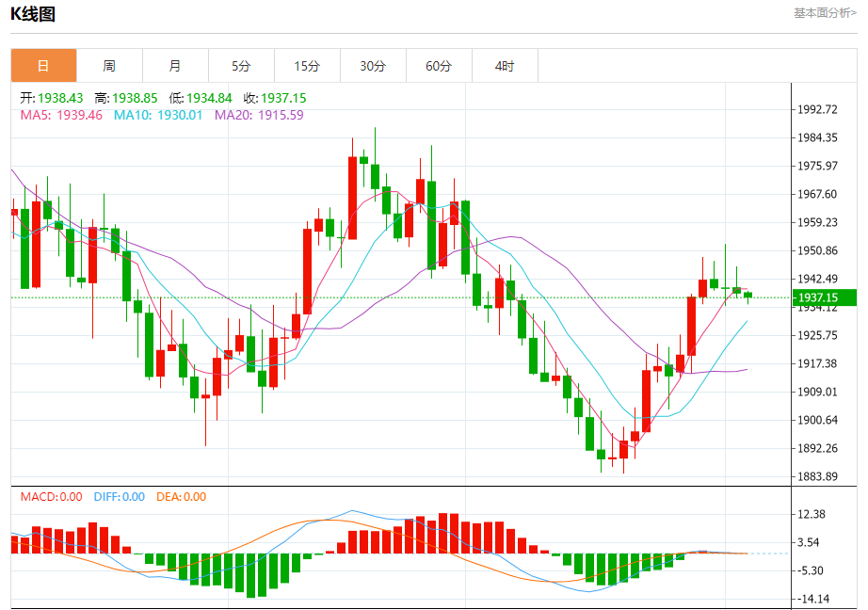Click the -14.14 MACD axis label
Image resolution: width=868 pixels, height=610 pixels.
(x=813, y=599)
